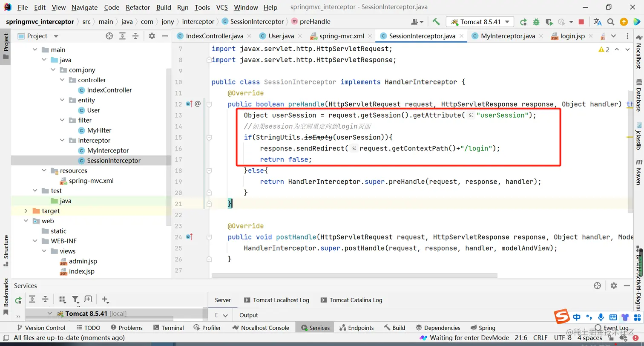This screenshot has width=644, height=346.
Task: Click the Services filter funnel icon
Action: pos(75,300)
